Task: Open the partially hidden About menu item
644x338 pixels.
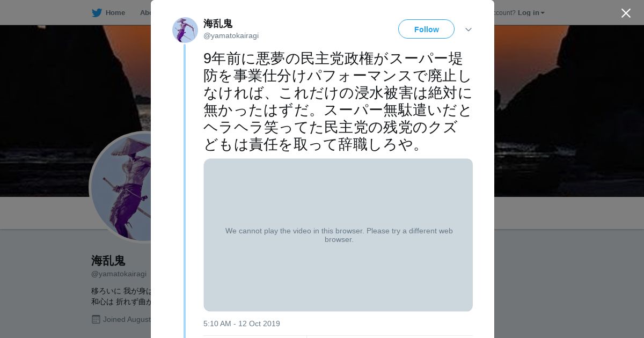Action: point(145,12)
